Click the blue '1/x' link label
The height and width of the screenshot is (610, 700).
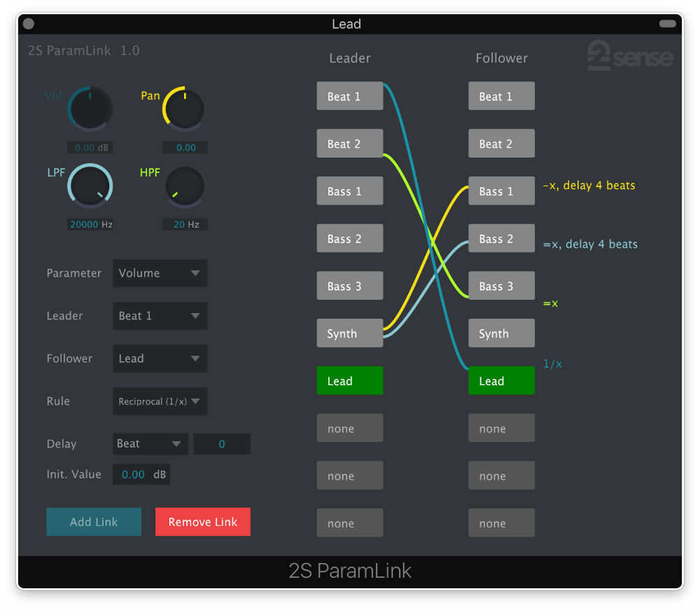point(552,364)
